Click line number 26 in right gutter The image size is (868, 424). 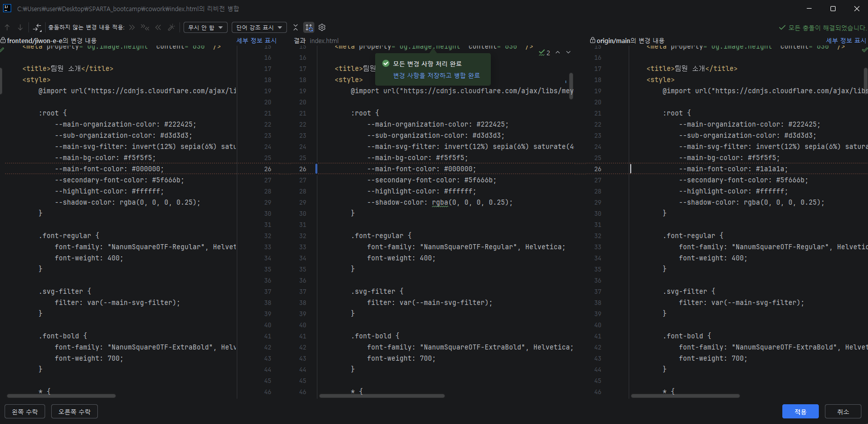(598, 169)
